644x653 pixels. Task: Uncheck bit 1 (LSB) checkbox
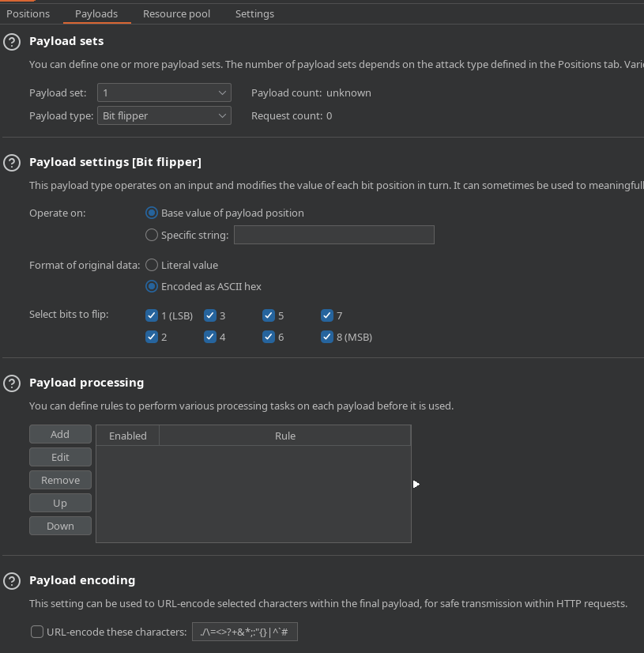point(152,316)
